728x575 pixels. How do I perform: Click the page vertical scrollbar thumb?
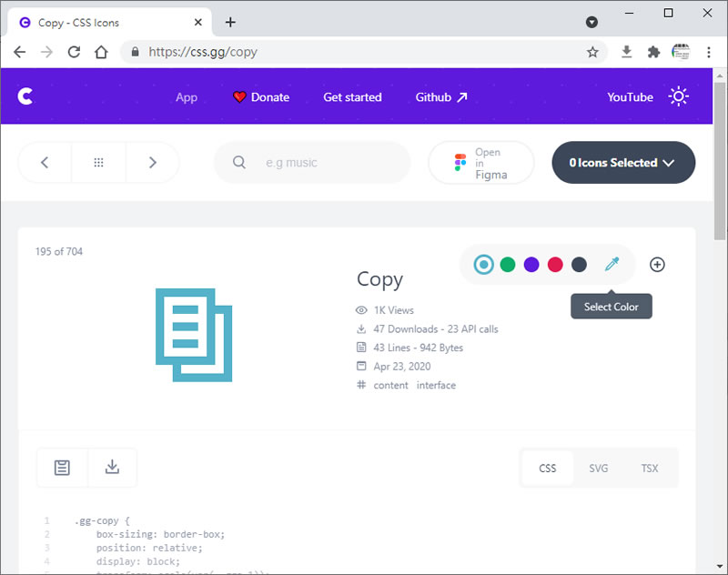[x=720, y=161]
